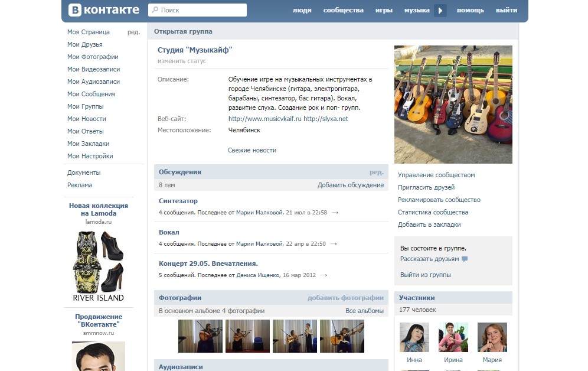This screenshot has height=371, width=588.
Task: Click Статистика сообщества
Action: point(433,212)
